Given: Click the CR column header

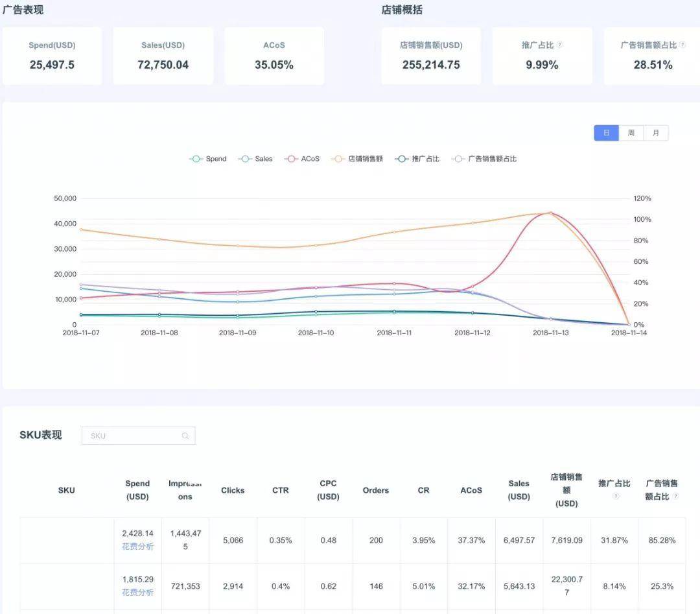Looking at the screenshot, I should pyautogui.click(x=424, y=490).
